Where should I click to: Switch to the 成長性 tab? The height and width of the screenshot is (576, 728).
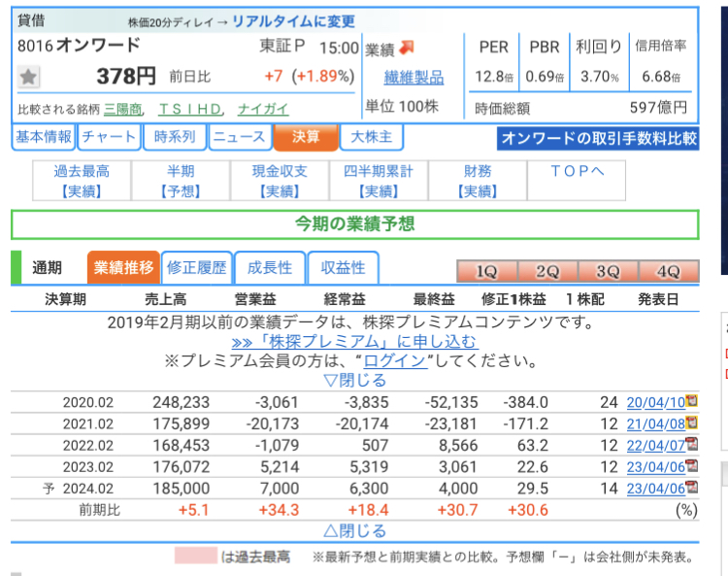coord(270,267)
